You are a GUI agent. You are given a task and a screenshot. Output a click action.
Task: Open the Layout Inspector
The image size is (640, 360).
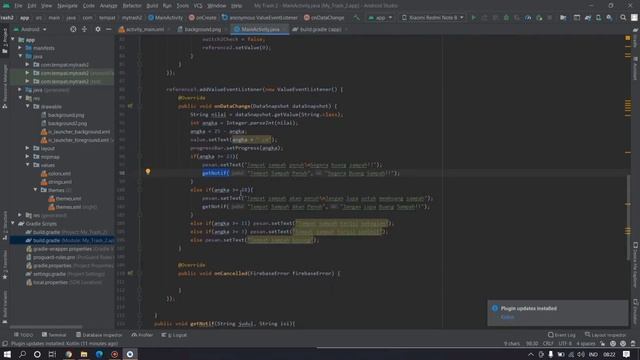pos(605,335)
